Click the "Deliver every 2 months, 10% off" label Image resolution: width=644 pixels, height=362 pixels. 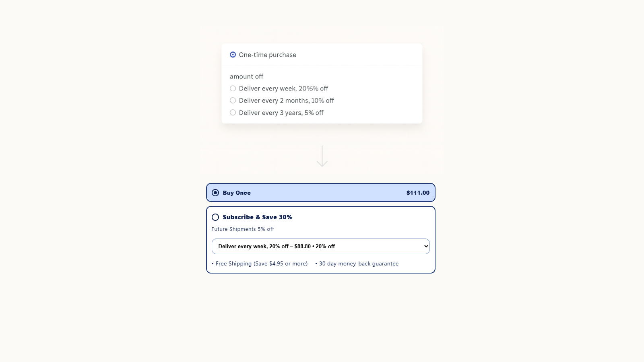(286, 101)
